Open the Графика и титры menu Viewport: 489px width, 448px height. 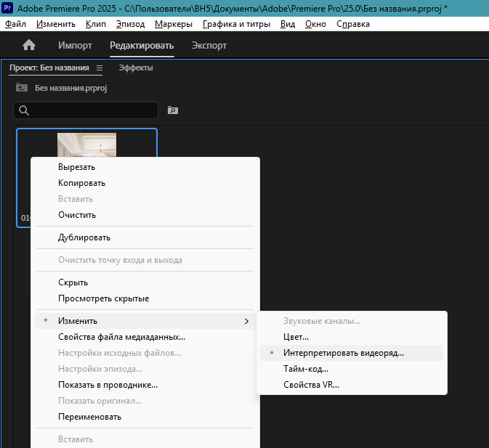[x=236, y=24]
